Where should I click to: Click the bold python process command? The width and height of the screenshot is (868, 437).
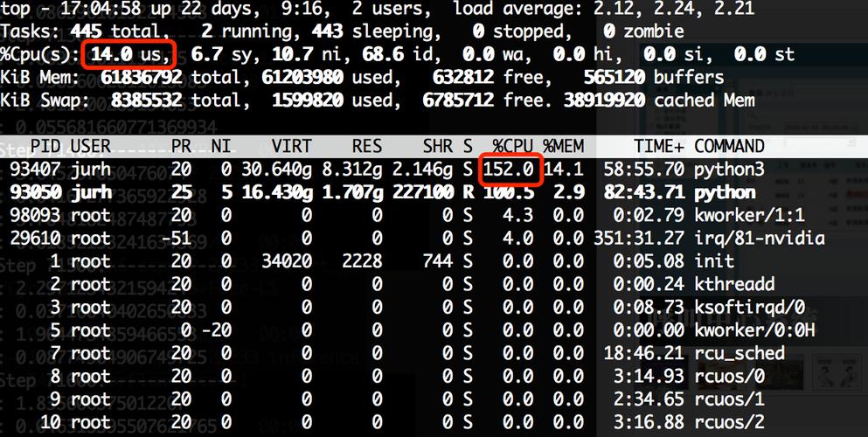coord(724,191)
